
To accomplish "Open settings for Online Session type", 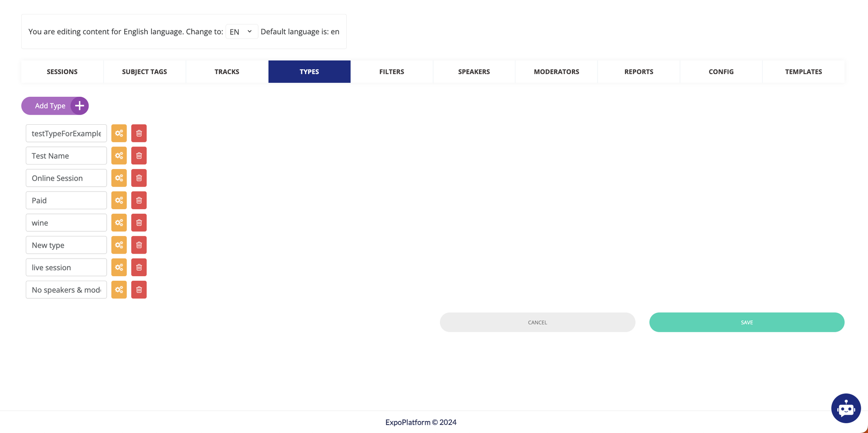I will (x=119, y=178).
